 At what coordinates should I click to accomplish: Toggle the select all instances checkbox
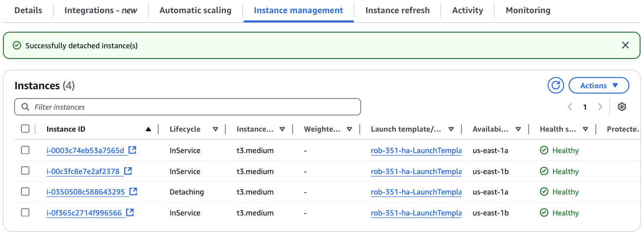(x=25, y=129)
